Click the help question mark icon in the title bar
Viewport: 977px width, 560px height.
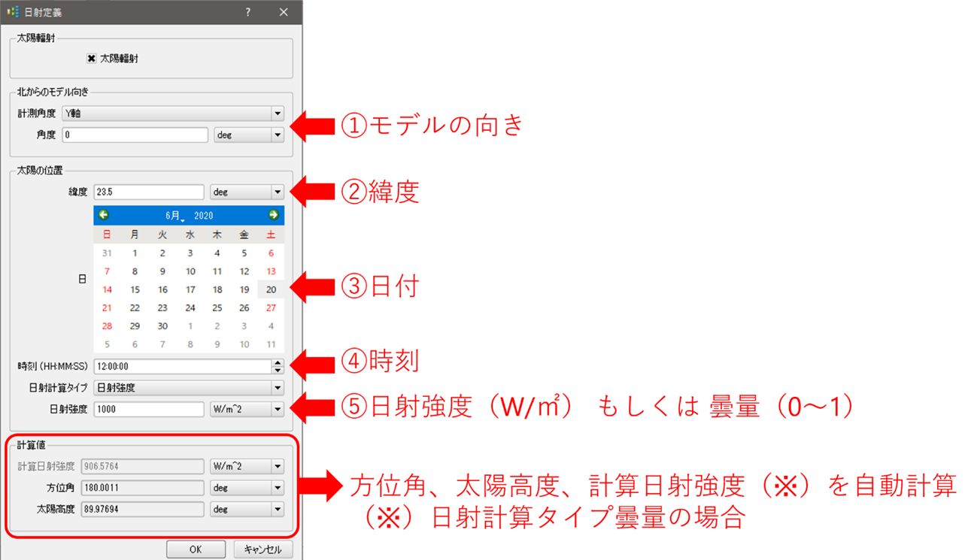point(247,12)
